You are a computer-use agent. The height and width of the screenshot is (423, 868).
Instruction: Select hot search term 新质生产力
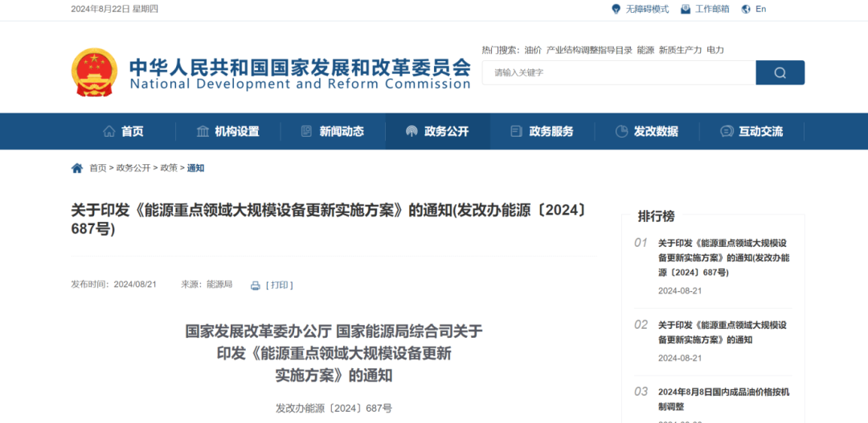pyautogui.click(x=681, y=50)
